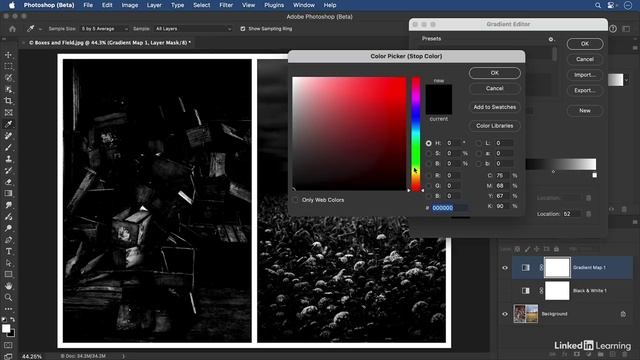Viewport: 640px width, 360px height.
Task: Select the Eraser tool
Action: (8, 182)
